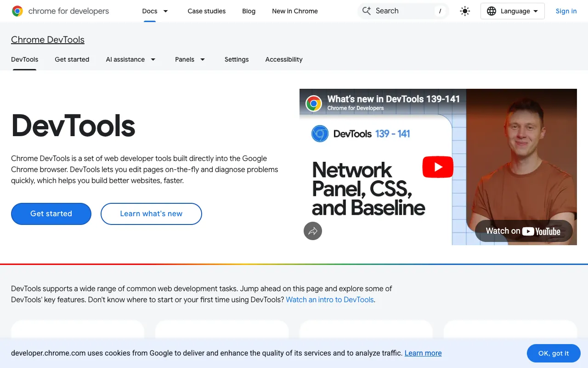Open search using the magnifier icon
Viewport: 588px width, 368px height.
(366, 11)
